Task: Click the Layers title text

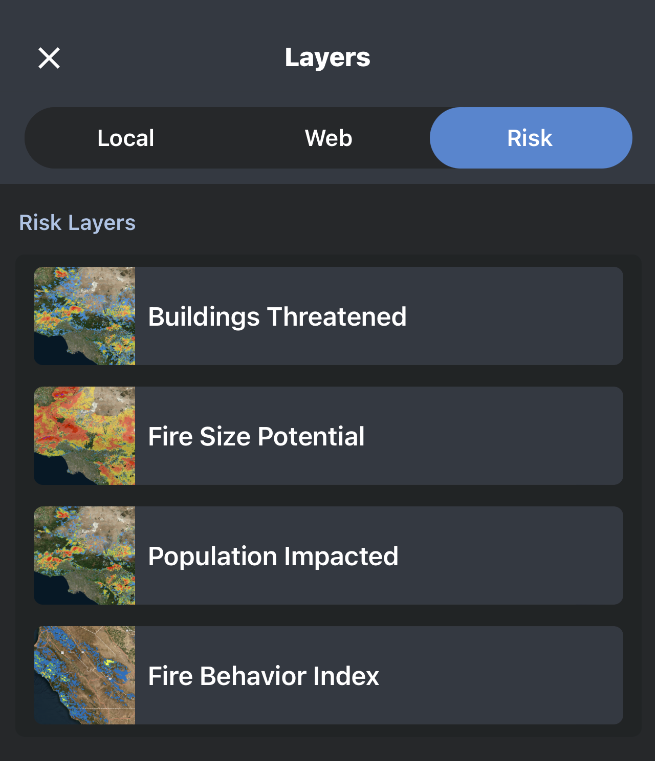Action: (327, 58)
